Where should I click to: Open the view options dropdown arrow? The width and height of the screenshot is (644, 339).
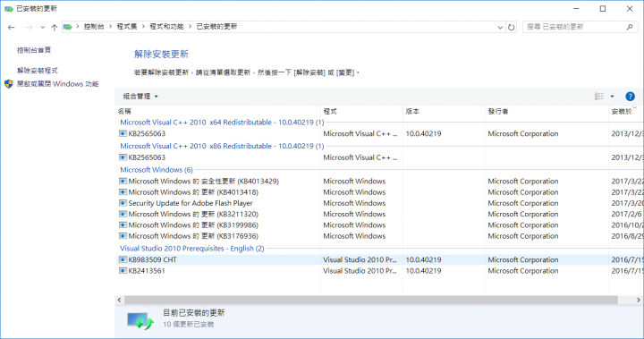[612, 97]
